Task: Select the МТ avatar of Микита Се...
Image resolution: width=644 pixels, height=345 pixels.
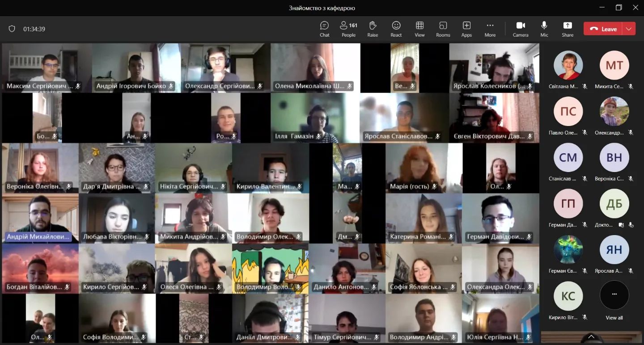Action: (x=614, y=65)
